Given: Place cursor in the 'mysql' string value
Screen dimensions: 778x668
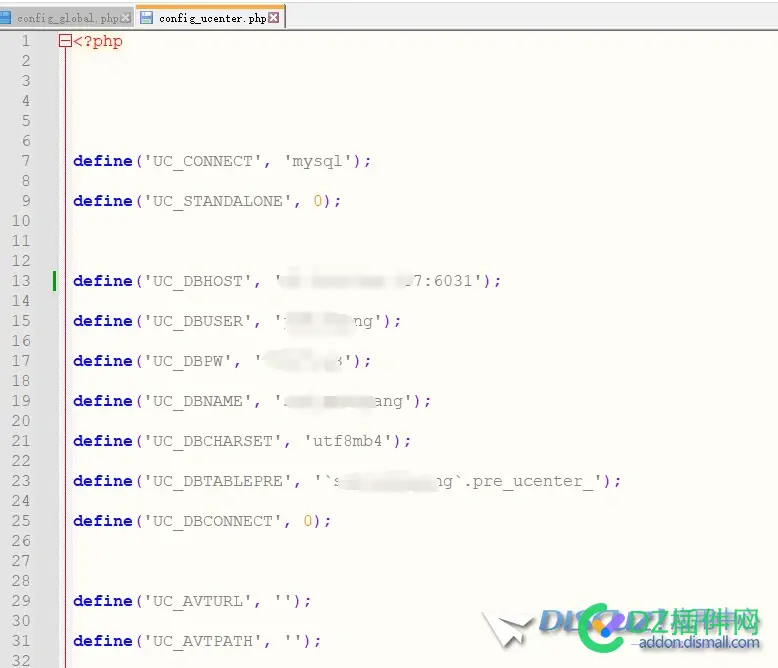Looking at the screenshot, I should pyautogui.click(x=317, y=161).
